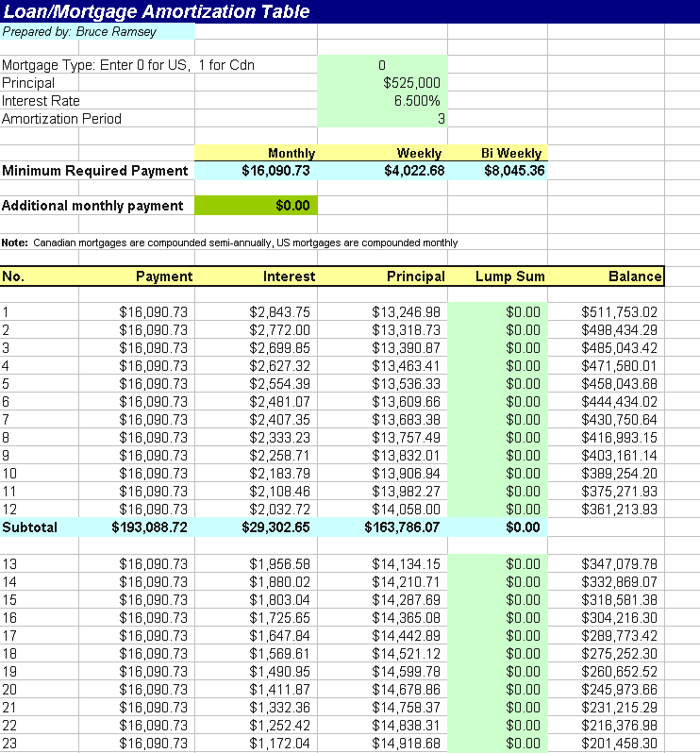Click the Principal input cell $525,000
Image resolution: width=700 pixels, height=753 pixels.
[382, 83]
